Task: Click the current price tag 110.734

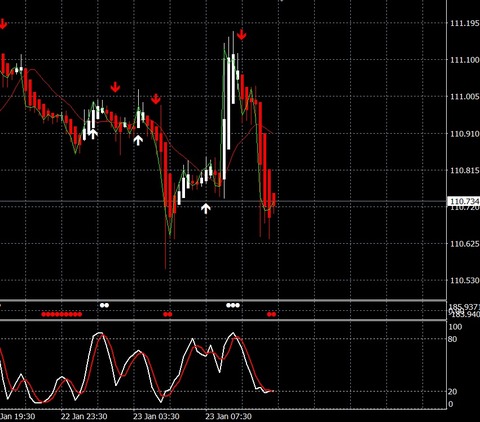Action: coord(463,201)
